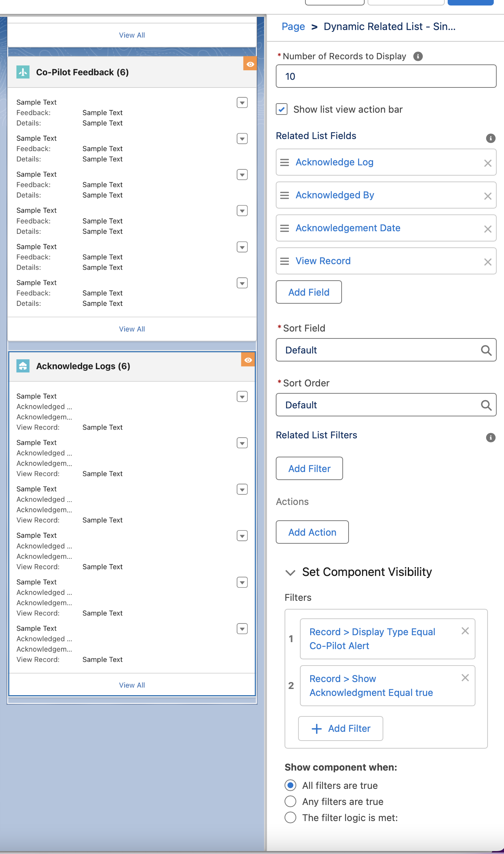Screen dimensions: 504x854
Task: Open row menu of fifth Acknowledge Logs record
Action: click(x=242, y=583)
